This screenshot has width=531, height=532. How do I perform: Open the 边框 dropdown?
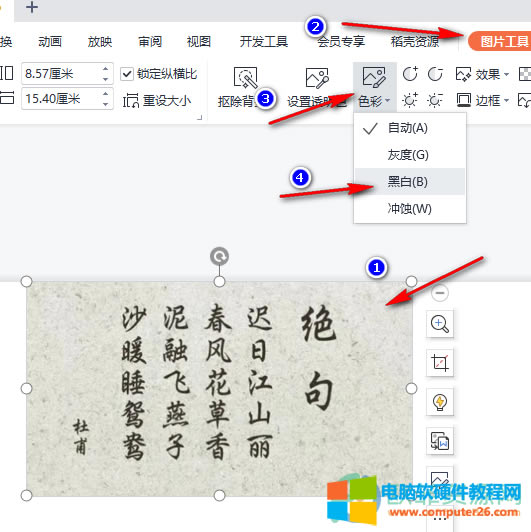point(482,100)
